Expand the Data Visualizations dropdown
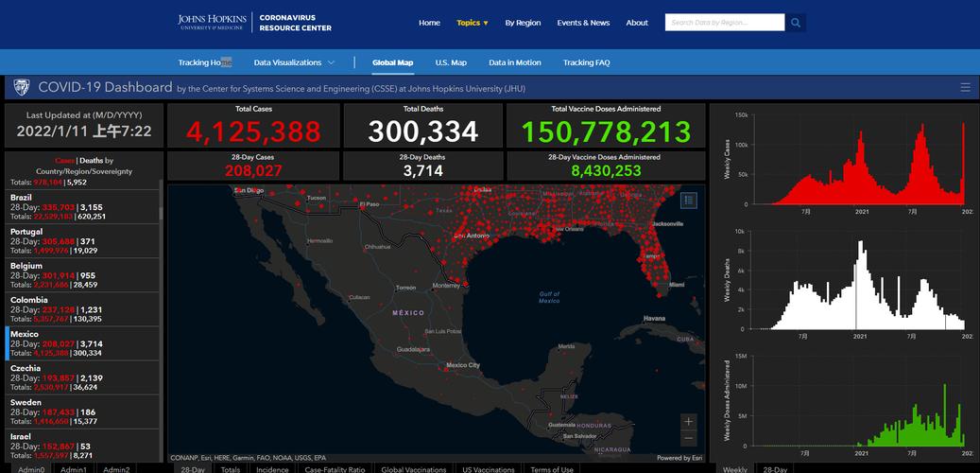The height and width of the screenshot is (473, 980). click(x=294, y=62)
